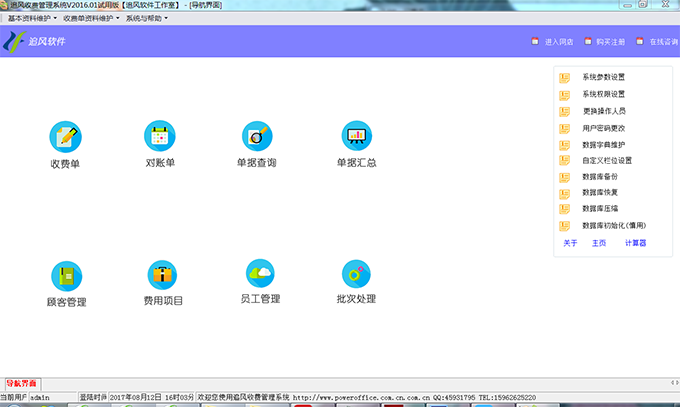680x407 pixels.
Task: Select 数据库恢复 text entry
Action: pos(600,192)
